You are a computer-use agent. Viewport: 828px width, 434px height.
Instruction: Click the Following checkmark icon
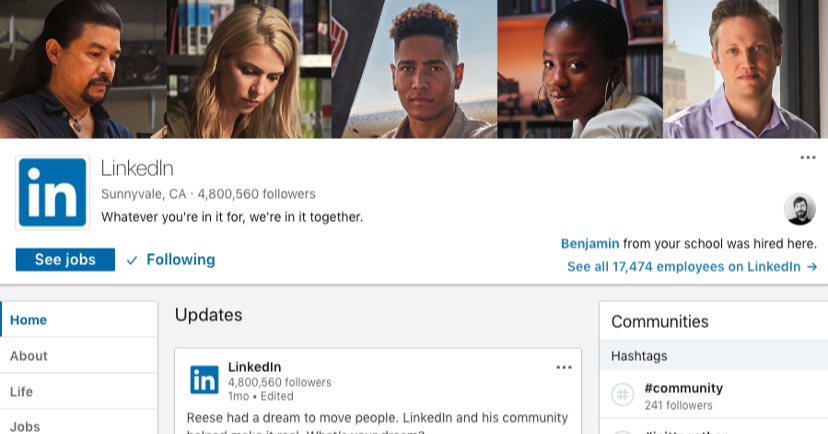pyautogui.click(x=132, y=260)
